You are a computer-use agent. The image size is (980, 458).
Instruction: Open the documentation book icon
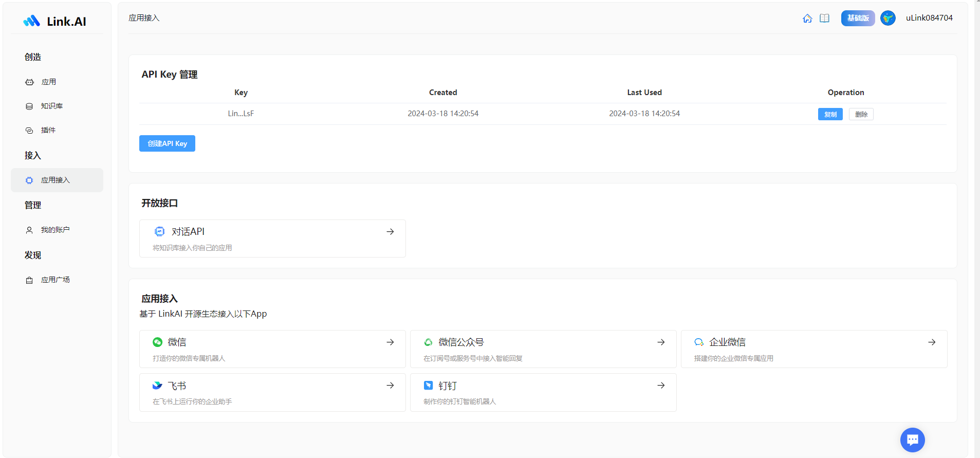824,19
